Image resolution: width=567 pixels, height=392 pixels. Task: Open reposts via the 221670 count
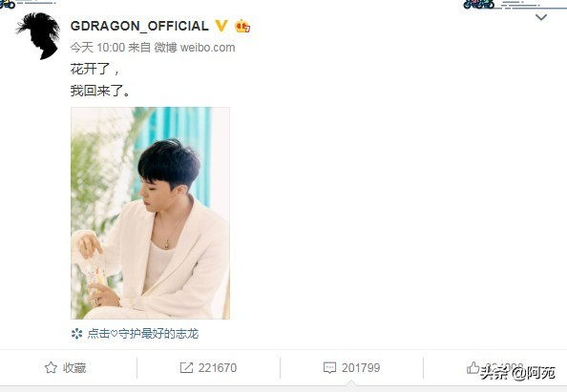218,368
